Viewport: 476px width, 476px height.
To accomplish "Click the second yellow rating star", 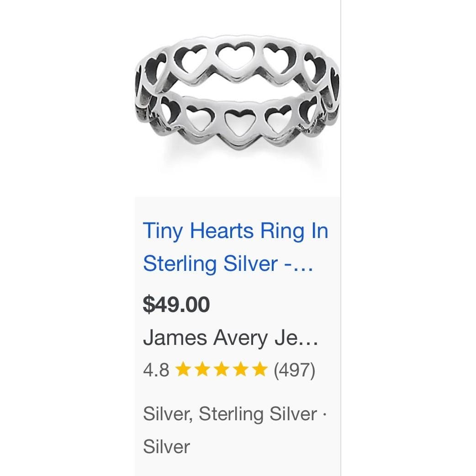I will [x=202, y=370].
